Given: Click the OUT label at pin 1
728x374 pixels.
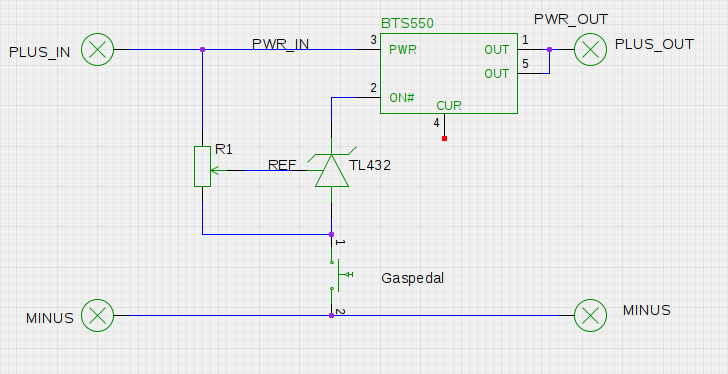Looking at the screenshot, I should pos(497,50).
